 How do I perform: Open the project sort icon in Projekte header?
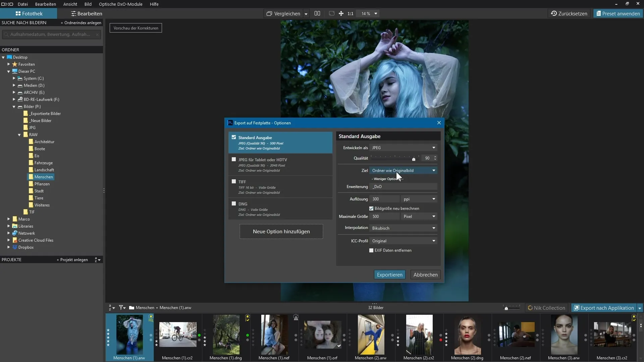(98, 260)
